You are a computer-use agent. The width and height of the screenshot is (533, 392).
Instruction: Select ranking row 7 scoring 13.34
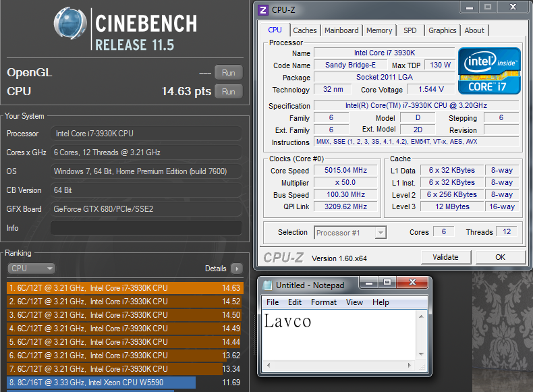(x=125, y=369)
